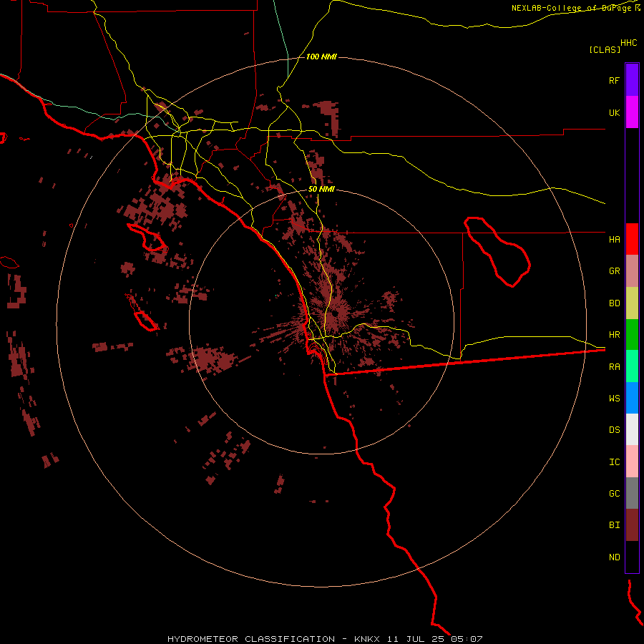Click the ND legend label
The width and height of the screenshot is (644, 644).
614,557
